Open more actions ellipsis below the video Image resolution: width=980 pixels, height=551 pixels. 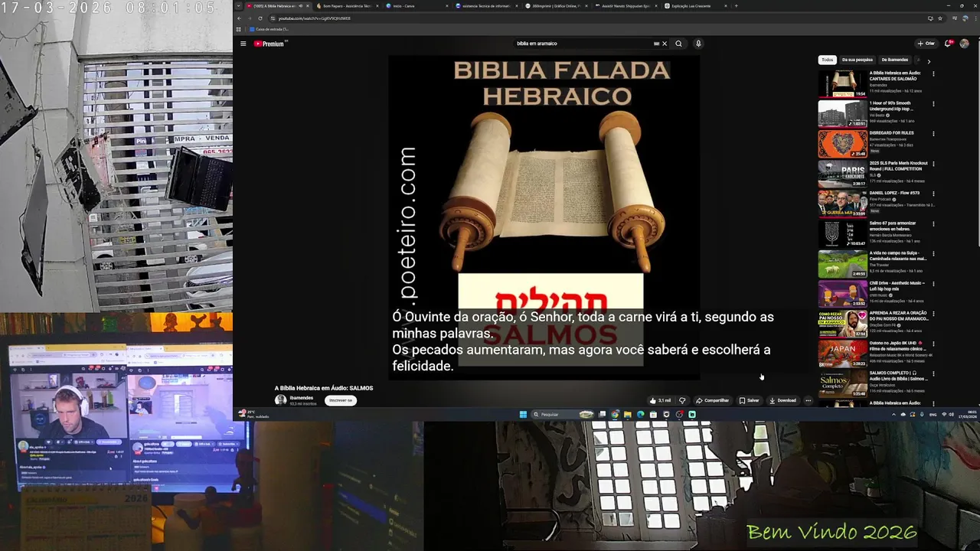(x=808, y=400)
